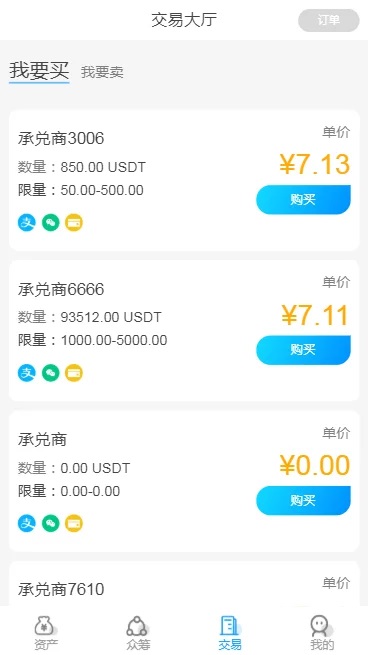Open the 交易 trade tab in the bottom bar
Viewport: 368px width, 655px height.
click(x=230, y=633)
